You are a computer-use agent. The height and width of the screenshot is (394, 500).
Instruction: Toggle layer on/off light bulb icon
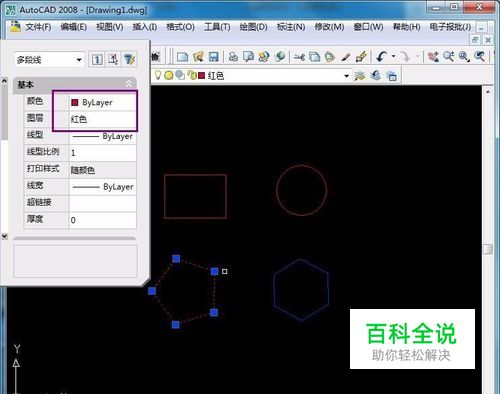click(x=158, y=75)
